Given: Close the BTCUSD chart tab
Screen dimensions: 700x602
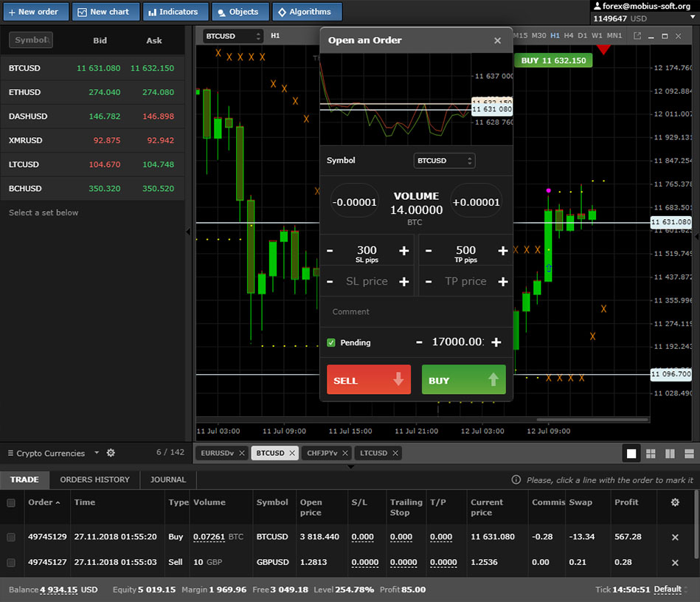Looking at the screenshot, I should (292, 453).
